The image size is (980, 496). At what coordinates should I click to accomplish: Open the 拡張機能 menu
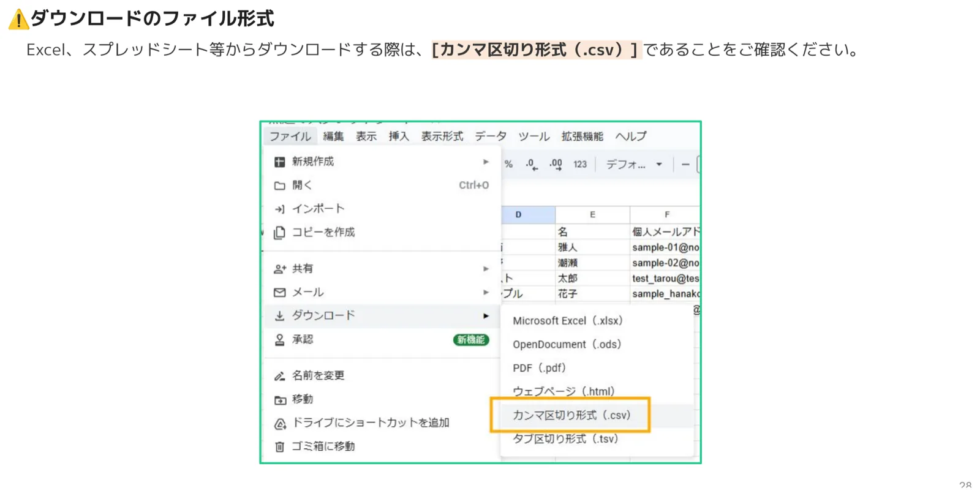click(x=582, y=137)
